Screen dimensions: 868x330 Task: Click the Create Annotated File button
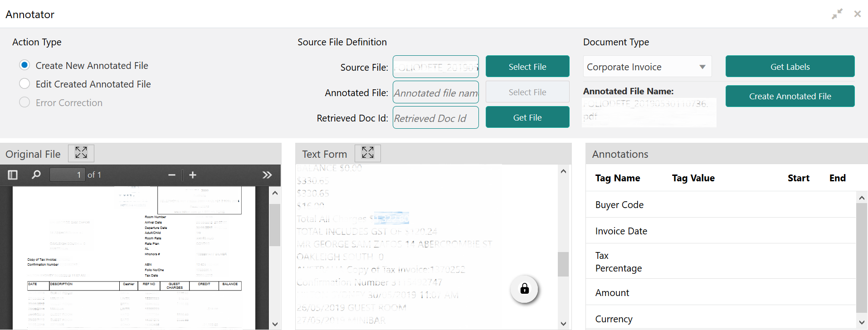[790, 96]
